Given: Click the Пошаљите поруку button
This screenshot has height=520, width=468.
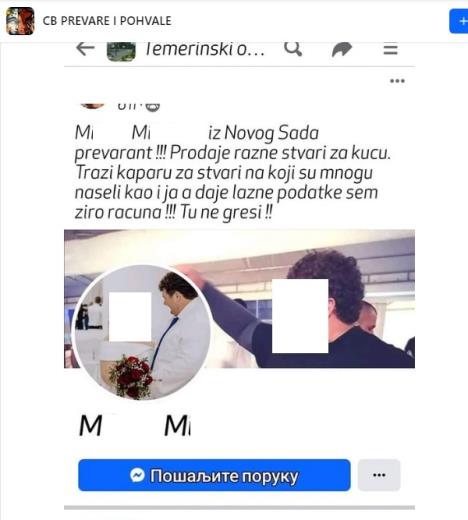Looking at the screenshot, I should (x=214, y=475).
